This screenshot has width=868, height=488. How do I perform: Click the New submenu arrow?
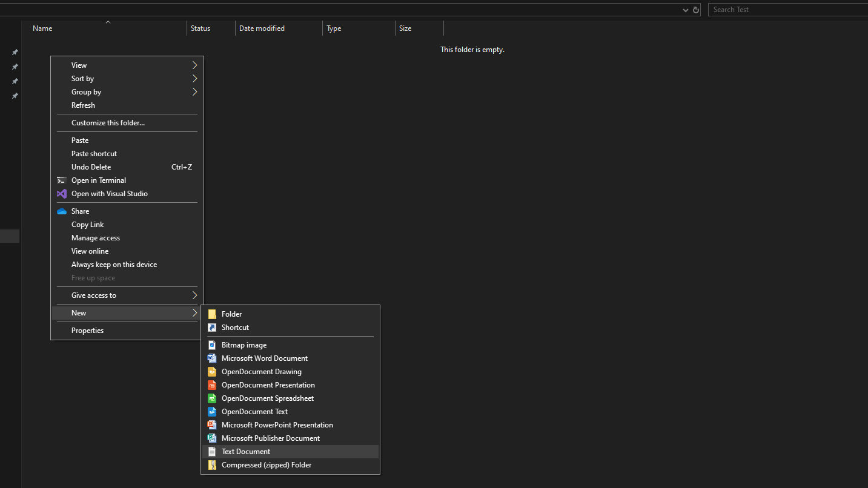(194, 313)
